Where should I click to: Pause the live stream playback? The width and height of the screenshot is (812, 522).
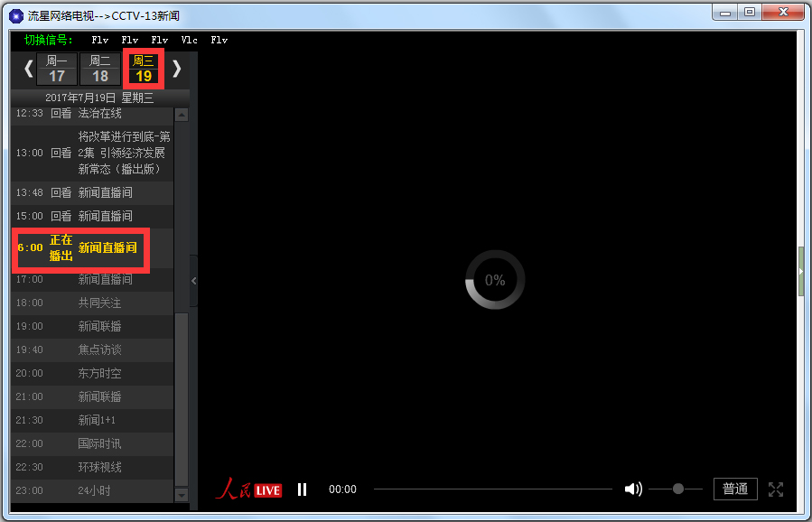(303, 489)
